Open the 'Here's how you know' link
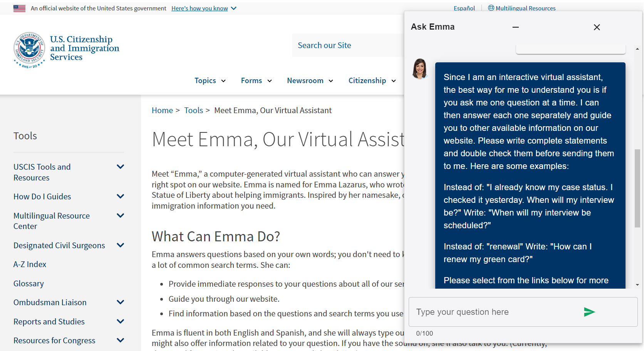Image resolution: width=644 pixels, height=351 pixels. [x=200, y=8]
